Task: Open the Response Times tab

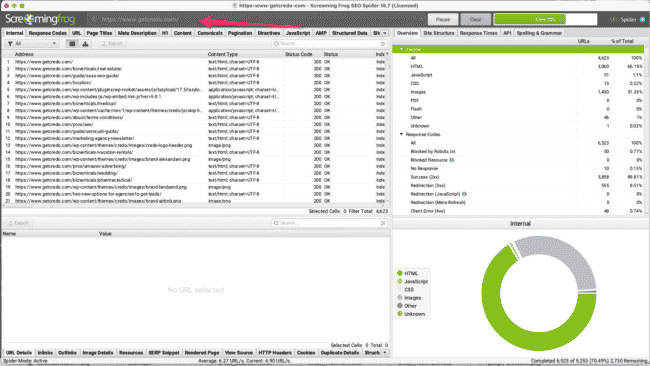Action: (478, 33)
